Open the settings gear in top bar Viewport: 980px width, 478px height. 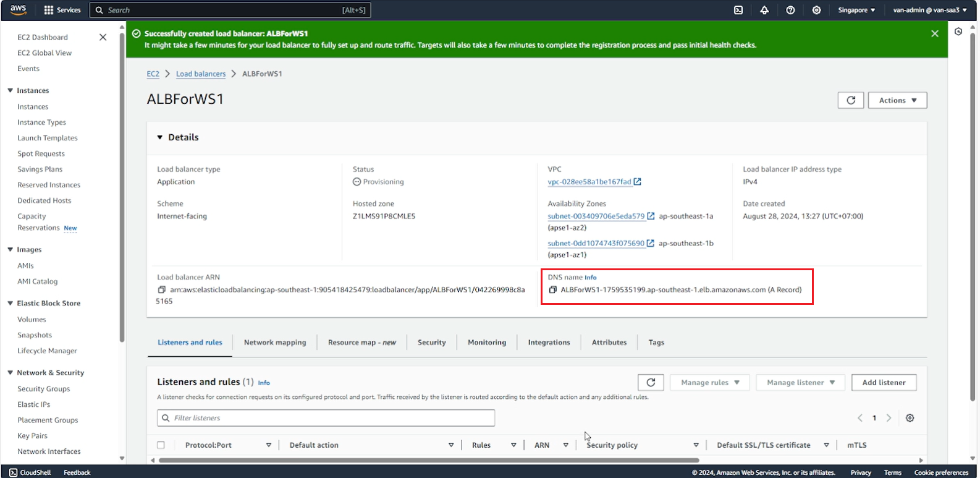coord(816,10)
